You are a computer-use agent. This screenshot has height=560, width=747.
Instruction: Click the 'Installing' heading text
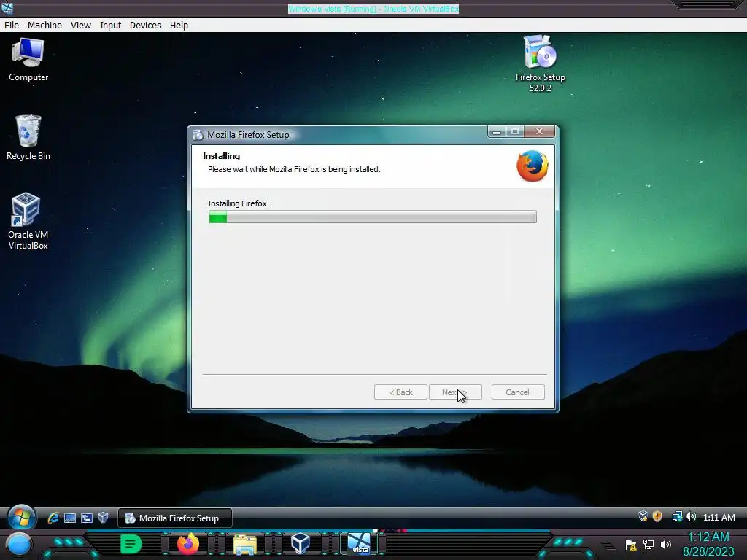click(222, 156)
